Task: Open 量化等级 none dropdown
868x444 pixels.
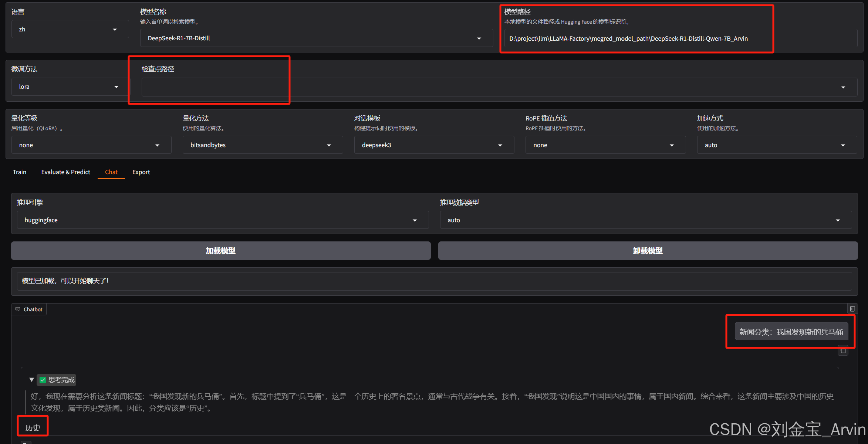Action: click(157, 145)
